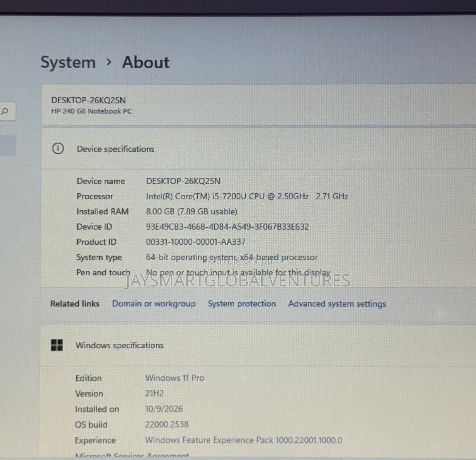The height and width of the screenshot is (460, 476).
Task: Select the Processor value Intel Core i5-7200U
Action: [247, 196]
